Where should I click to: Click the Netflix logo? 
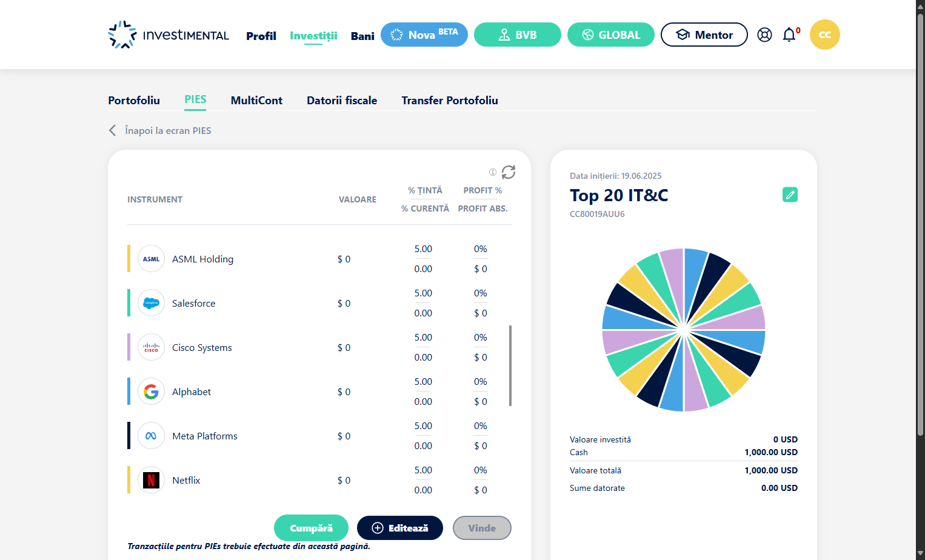[151, 480]
